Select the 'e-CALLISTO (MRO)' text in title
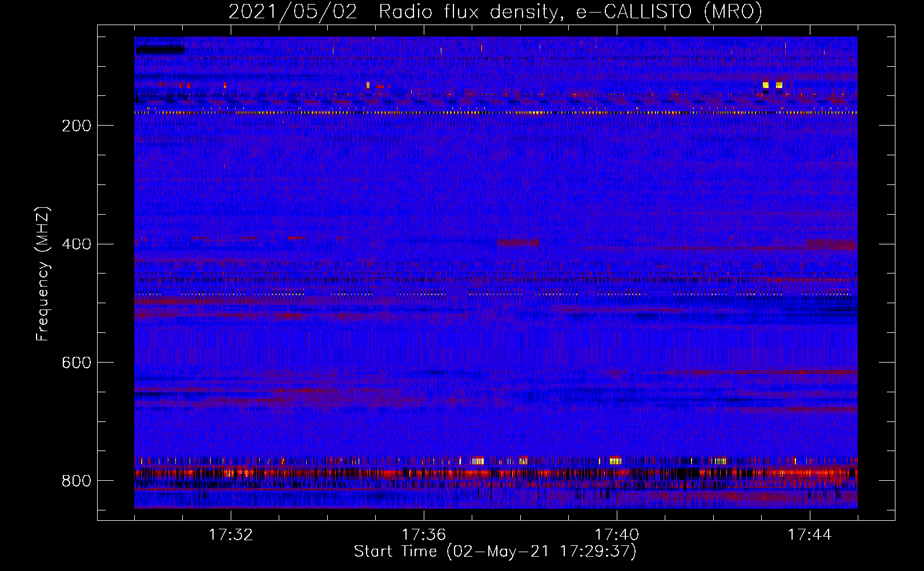924x571 pixels. (669, 12)
